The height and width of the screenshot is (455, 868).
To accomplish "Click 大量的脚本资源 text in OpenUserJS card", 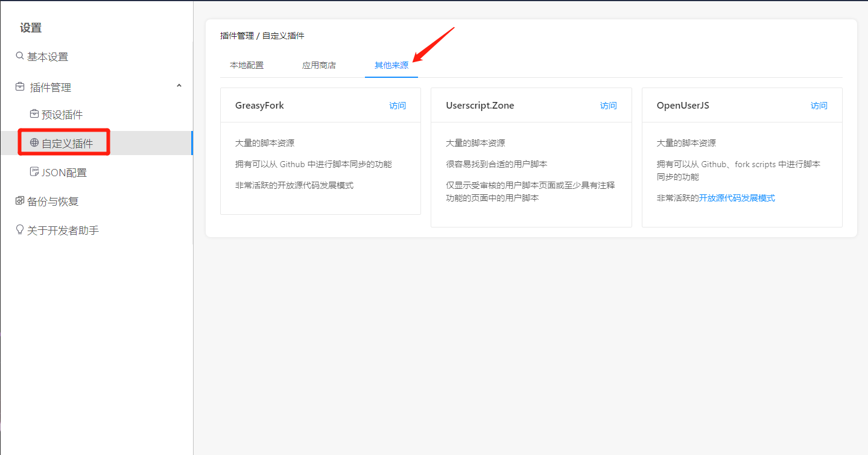I will point(686,143).
